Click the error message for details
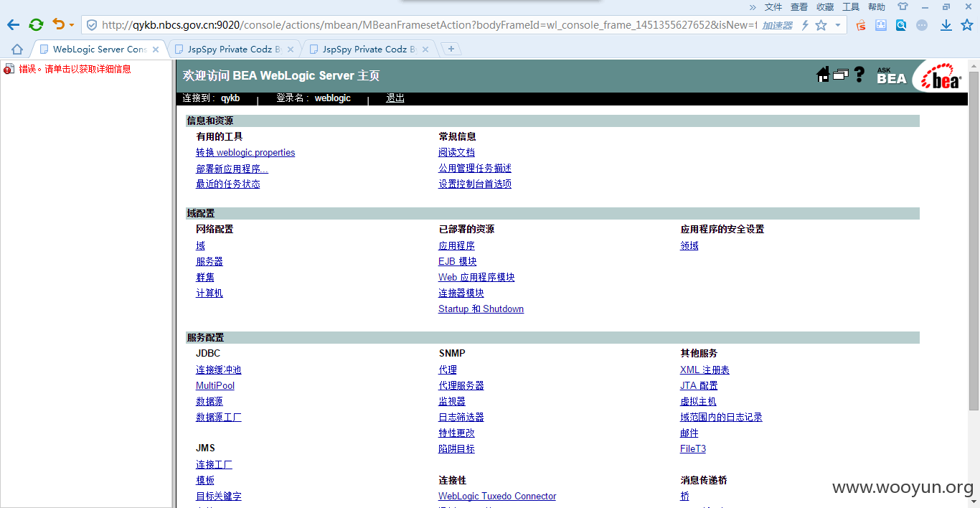Viewport: 980px width, 508px height. [75, 70]
